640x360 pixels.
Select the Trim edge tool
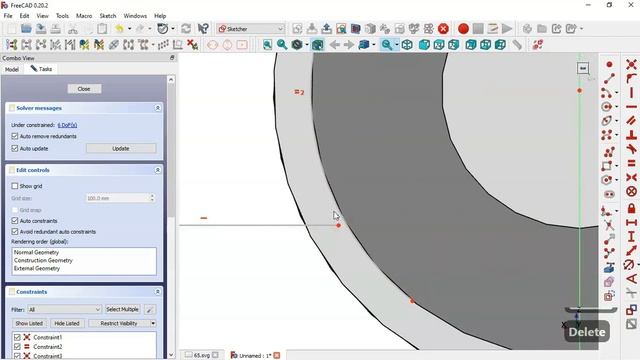[609, 225]
